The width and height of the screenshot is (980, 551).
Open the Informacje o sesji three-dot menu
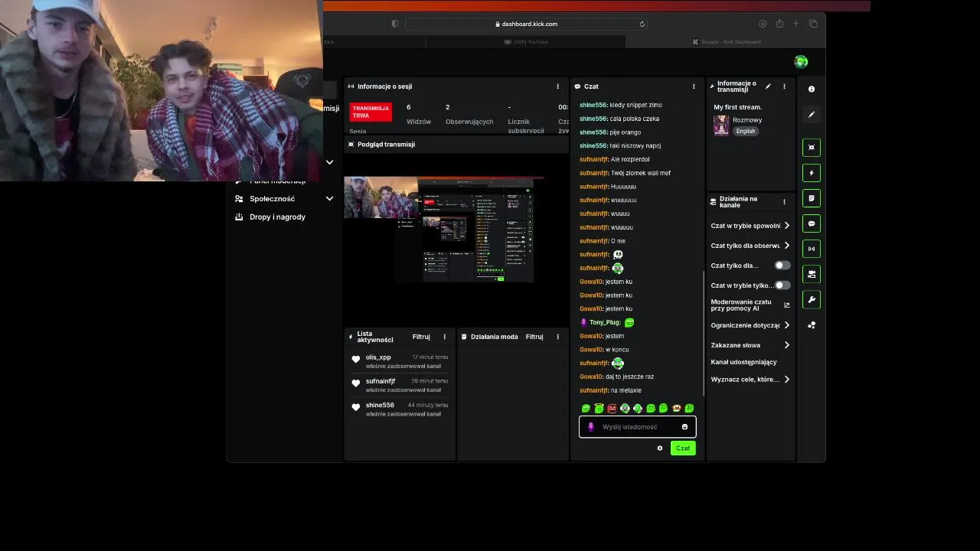(557, 86)
